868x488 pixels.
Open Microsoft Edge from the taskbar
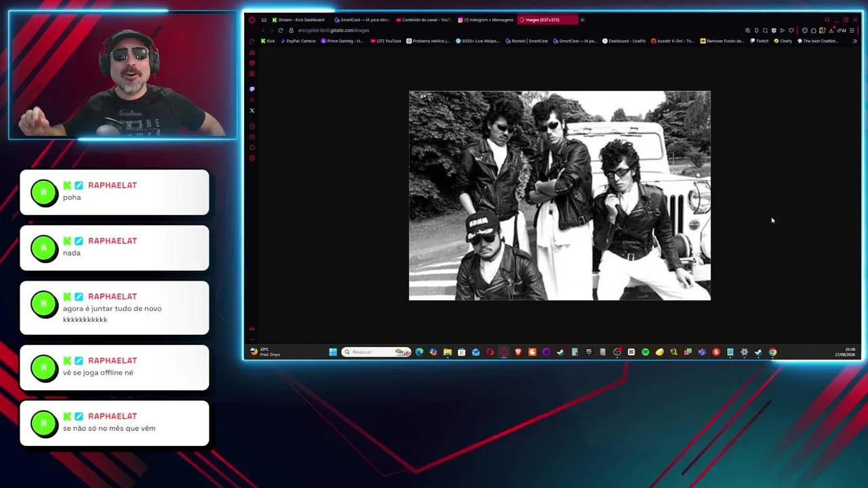pyautogui.click(x=419, y=352)
